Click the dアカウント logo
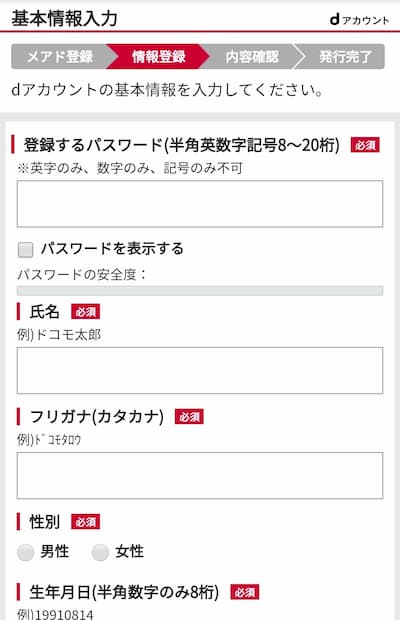The width and height of the screenshot is (400, 620). pyautogui.click(x=359, y=19)
